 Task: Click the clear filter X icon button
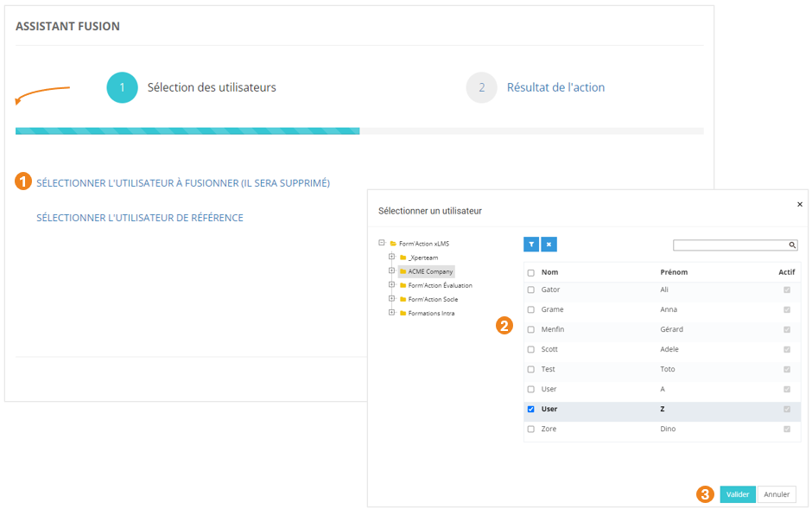click(549, 245)
